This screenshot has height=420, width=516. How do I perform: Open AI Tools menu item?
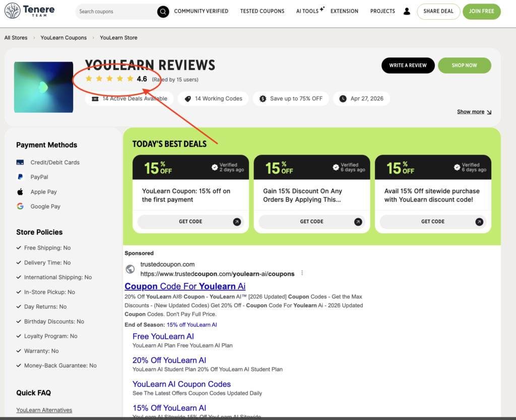pyautogui.click(x=307, y=11)
